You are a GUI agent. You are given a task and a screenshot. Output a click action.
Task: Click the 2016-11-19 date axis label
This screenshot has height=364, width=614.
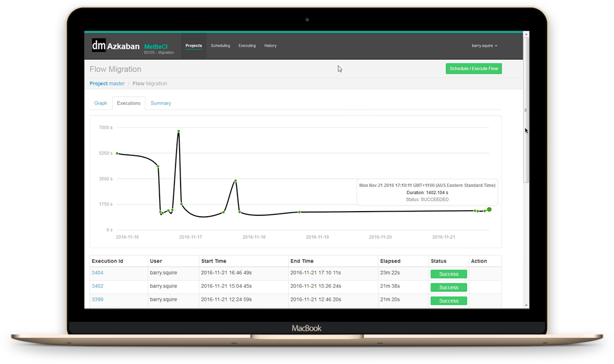point(317,237)
